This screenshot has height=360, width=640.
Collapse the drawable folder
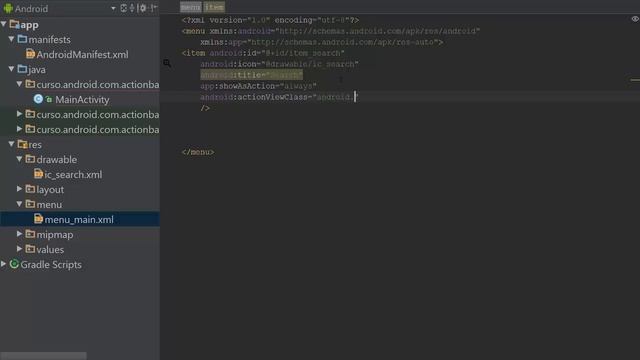pyautogui.click(x=19, y=159)
